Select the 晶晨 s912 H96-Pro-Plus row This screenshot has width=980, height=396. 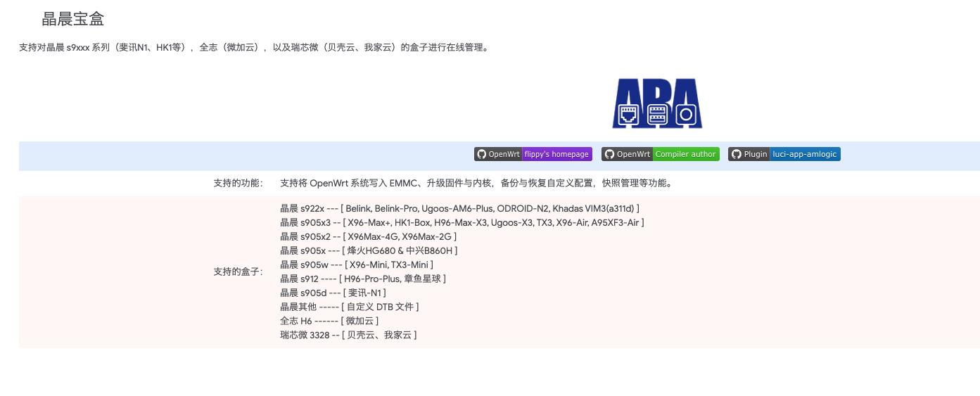363,279
